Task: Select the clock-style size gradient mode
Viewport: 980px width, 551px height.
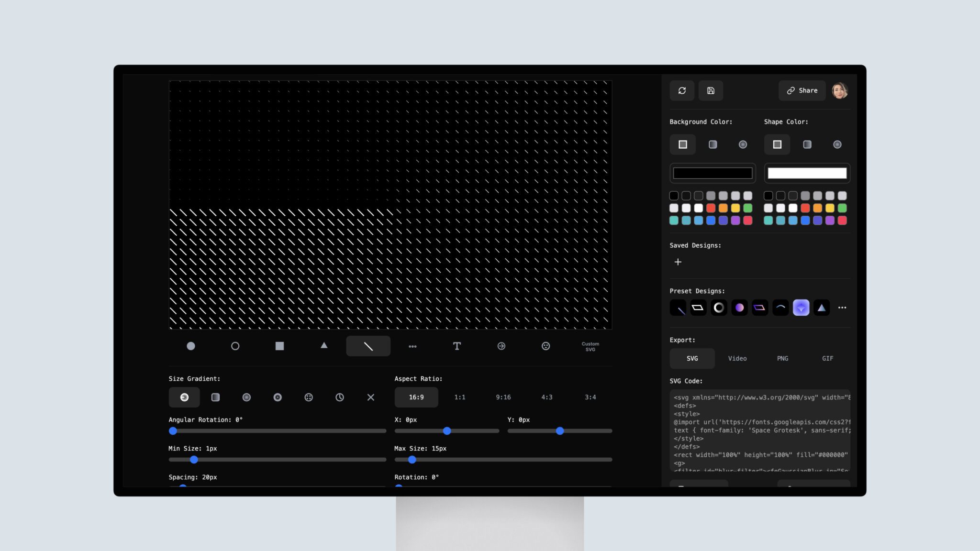Action: coord(340,397)
